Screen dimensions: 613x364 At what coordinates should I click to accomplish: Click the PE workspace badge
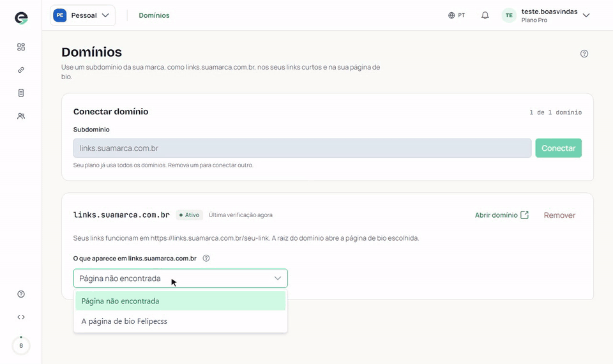[x=60, y=15]
